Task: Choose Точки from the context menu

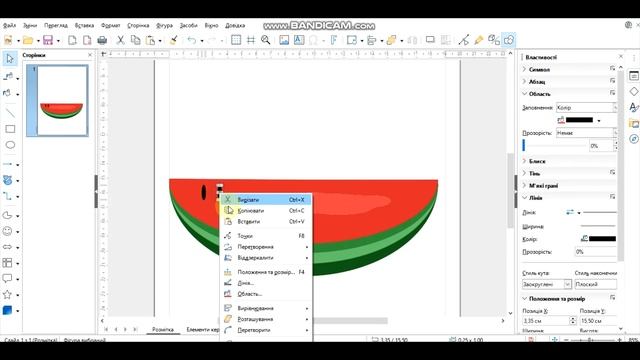Action: (x=266, y=236)
